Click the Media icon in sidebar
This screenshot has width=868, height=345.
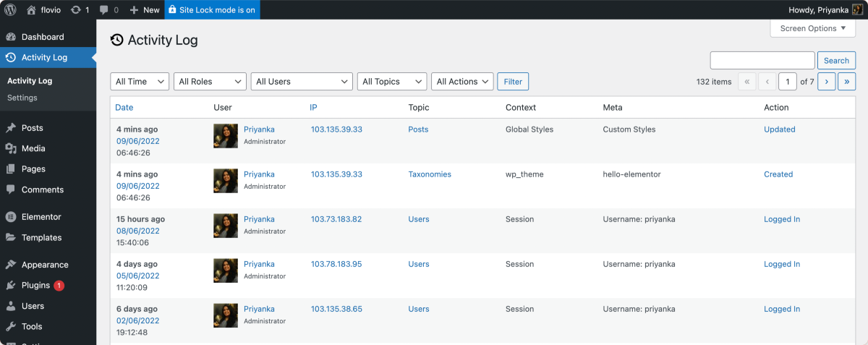tap(11, 148)
